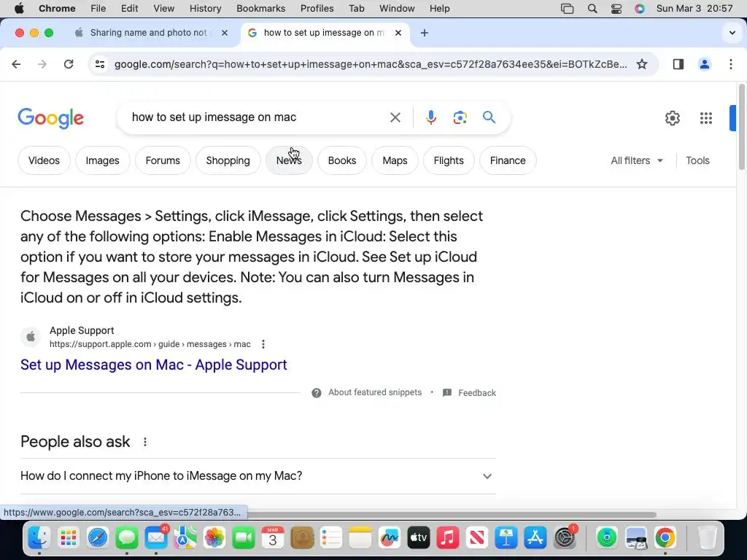Toggle Chrome side panel icon
Screen dimensions: 747x560
pyautogui.click(x=678, y=64)
